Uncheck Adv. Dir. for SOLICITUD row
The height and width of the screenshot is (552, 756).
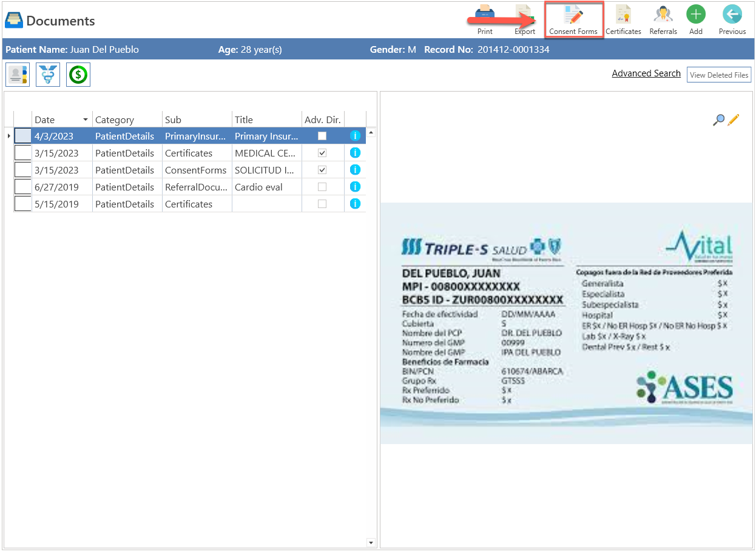pyautogui.click(x=322, y=170)
